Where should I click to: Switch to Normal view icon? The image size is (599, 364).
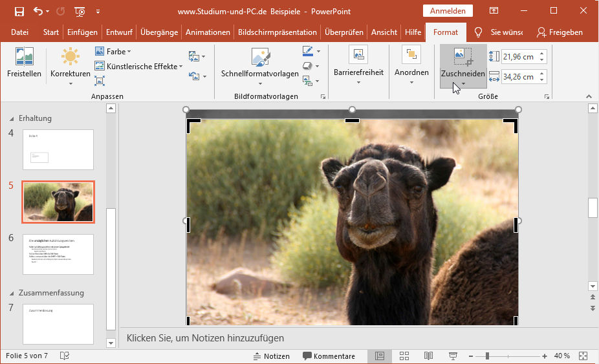point(379,356)
